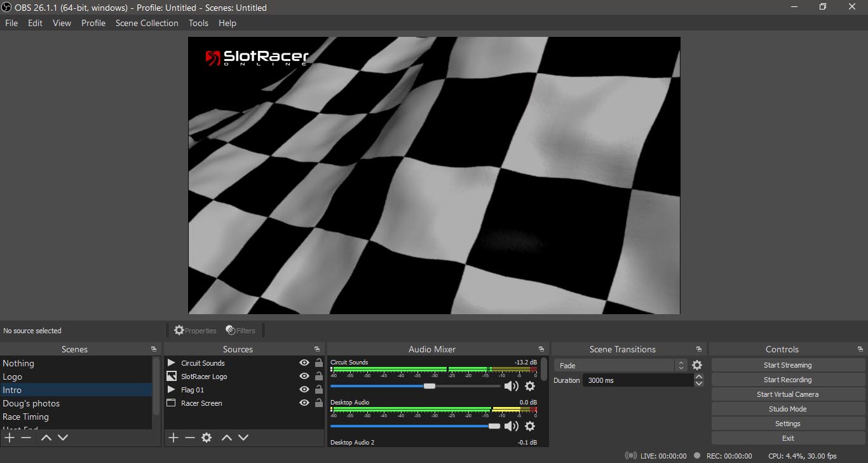The height and width of the screenshot is (463, 868).
Task: Open the Tools menu
Action: pos(198,23)
